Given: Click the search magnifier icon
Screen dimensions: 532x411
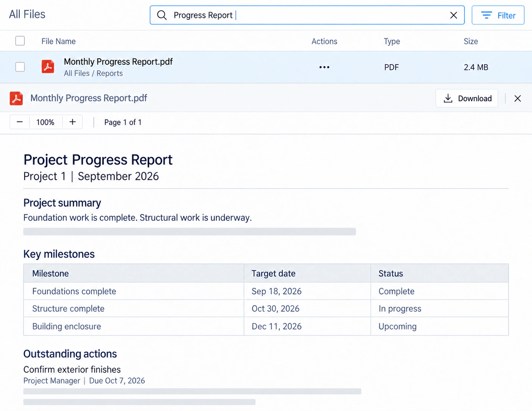Looking at the screenshot, I should [x=162, y=15].
